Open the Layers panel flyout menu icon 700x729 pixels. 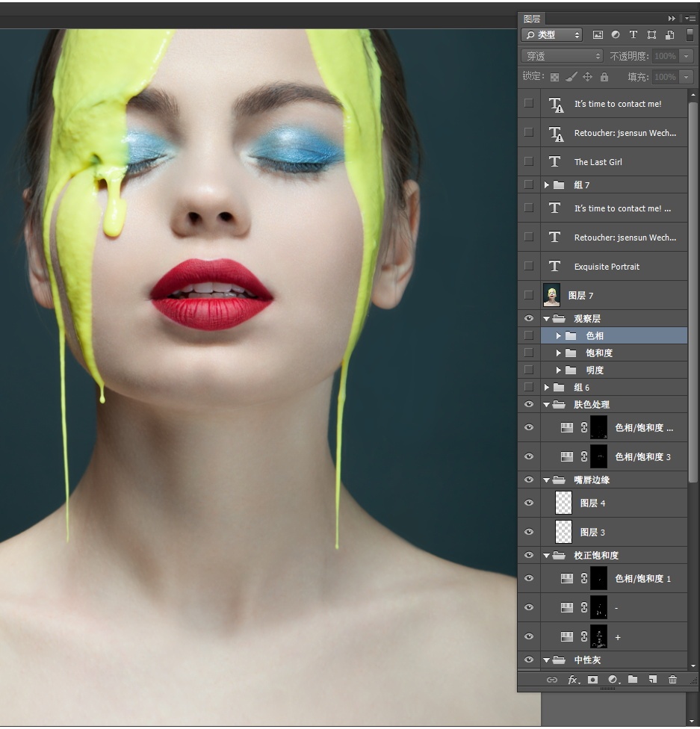point(690,18)
